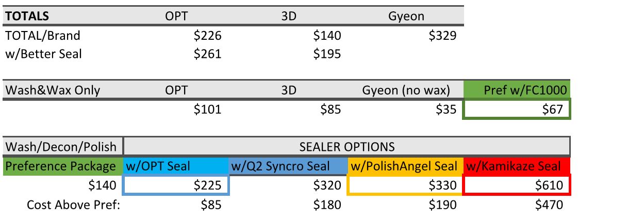Select the green-bordered $67 cell
The height and width of the screenshot is (217, 644).
click(x=517, y=110)
